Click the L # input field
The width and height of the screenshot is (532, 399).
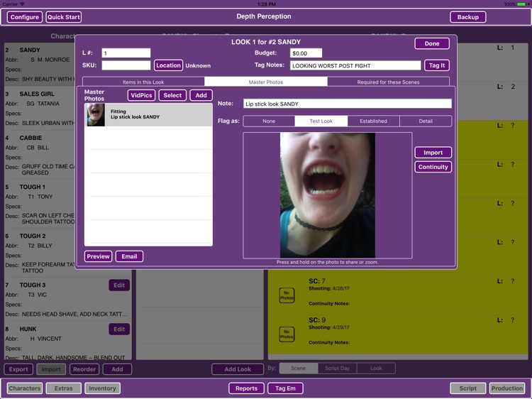[126, 53]
